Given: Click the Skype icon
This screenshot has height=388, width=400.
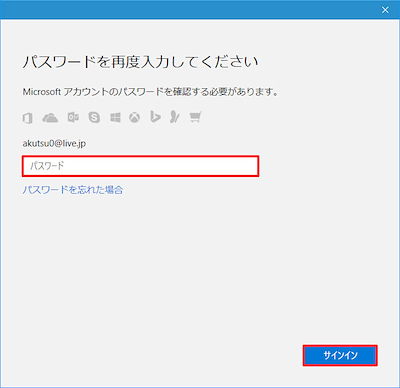Looking at the screenshot, I should click(x=94, y=117).
